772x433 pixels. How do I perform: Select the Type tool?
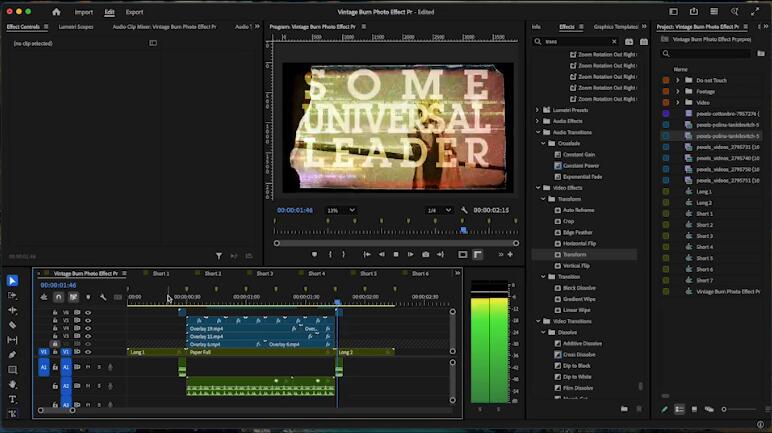coord(13,399)
